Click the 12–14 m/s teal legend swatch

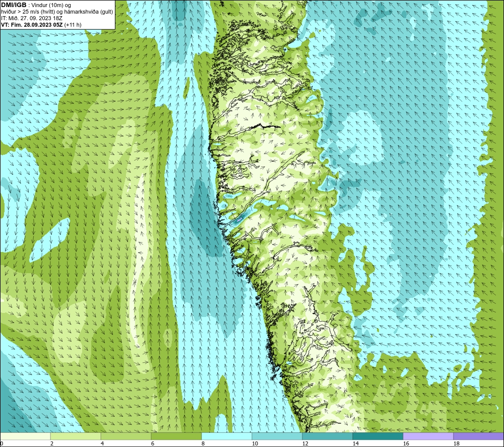click(328, 436)
